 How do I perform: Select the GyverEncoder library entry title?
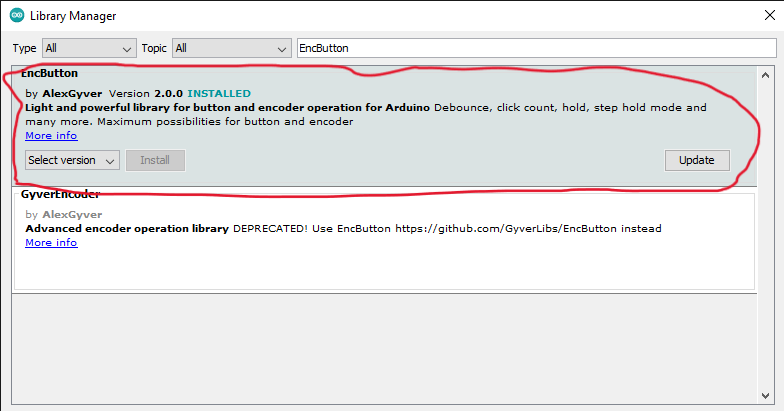[x=60, y=194]
